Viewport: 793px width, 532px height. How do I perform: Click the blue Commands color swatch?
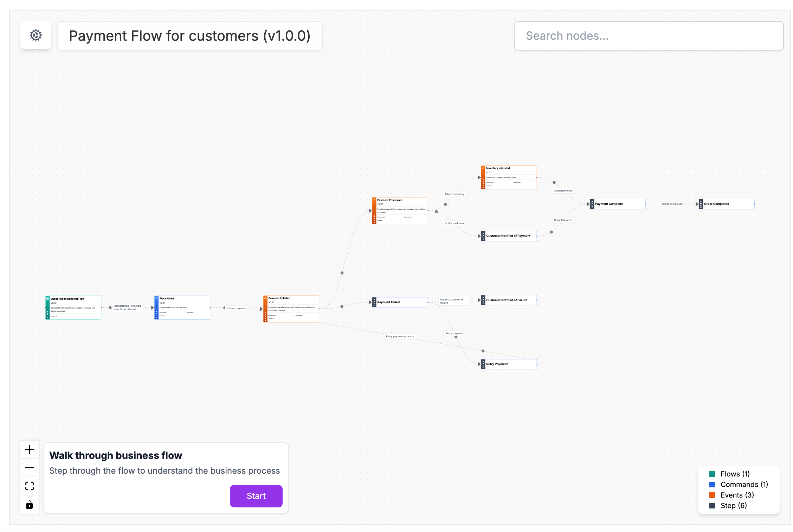pos(712,485)
